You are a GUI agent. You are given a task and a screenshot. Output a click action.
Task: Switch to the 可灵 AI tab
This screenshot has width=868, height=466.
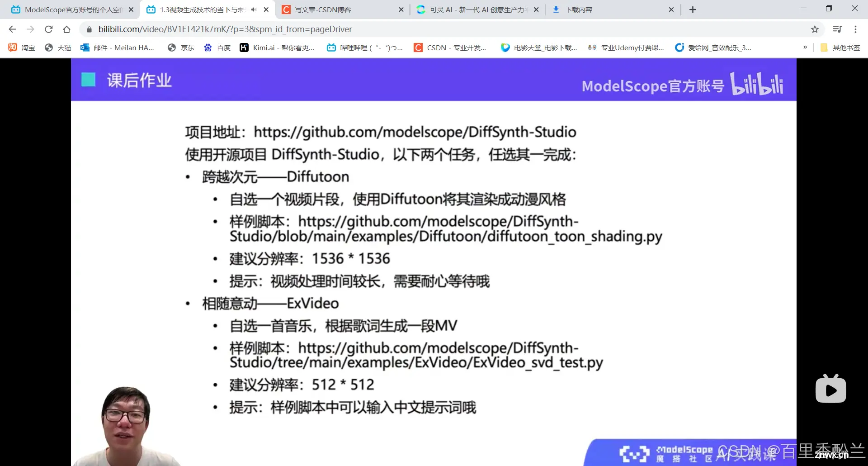478,10
